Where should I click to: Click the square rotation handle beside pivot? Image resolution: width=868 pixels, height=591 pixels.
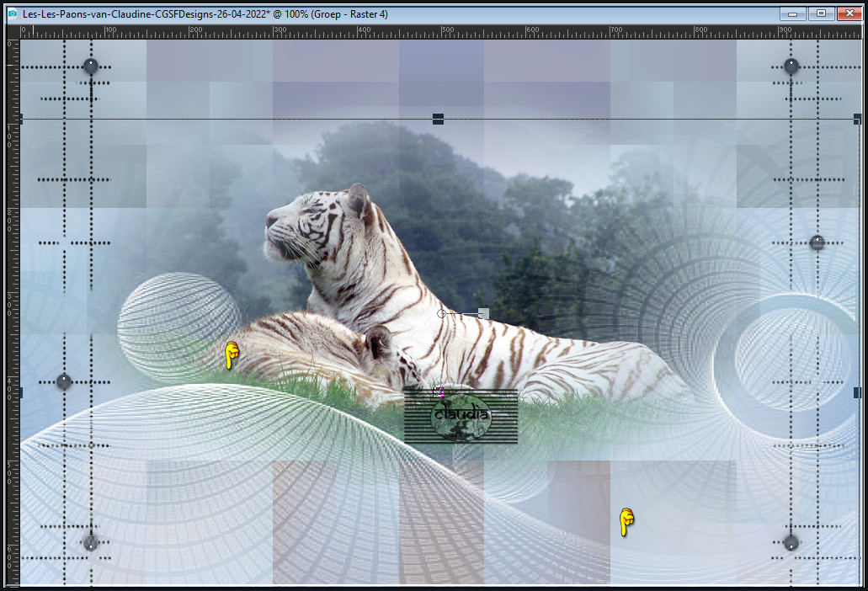point(483,314)
